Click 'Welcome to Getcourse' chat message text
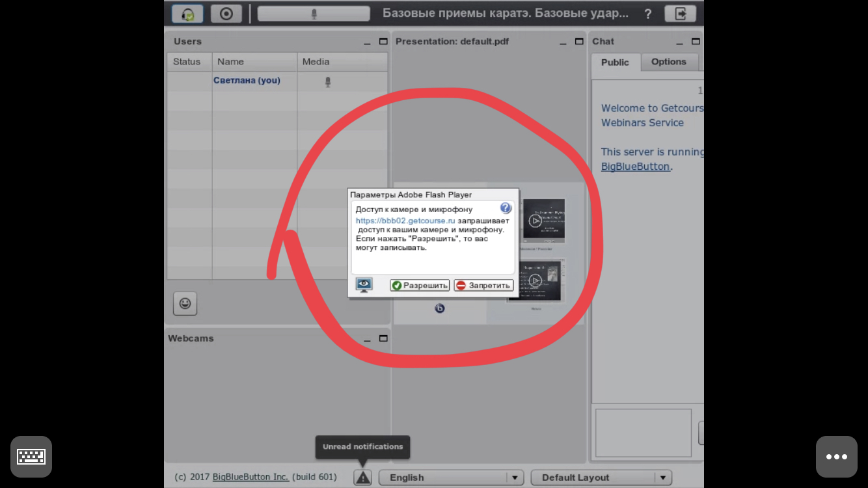 point(652,108)
